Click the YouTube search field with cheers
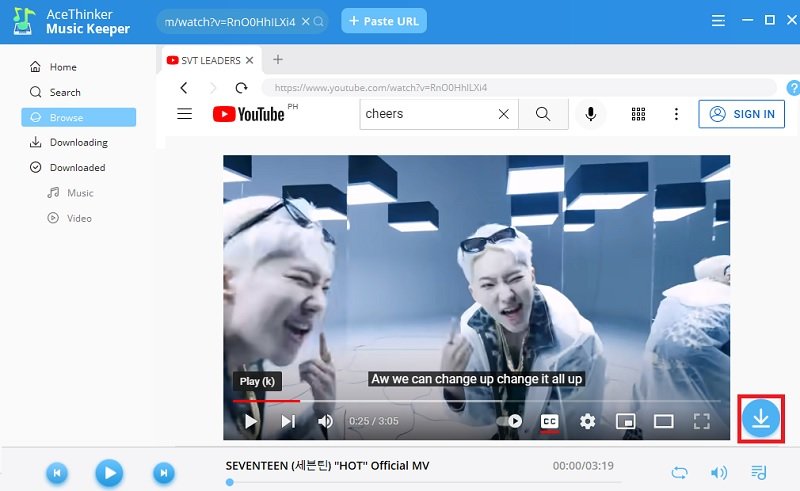The image size is (800, 491). (428, 114)
